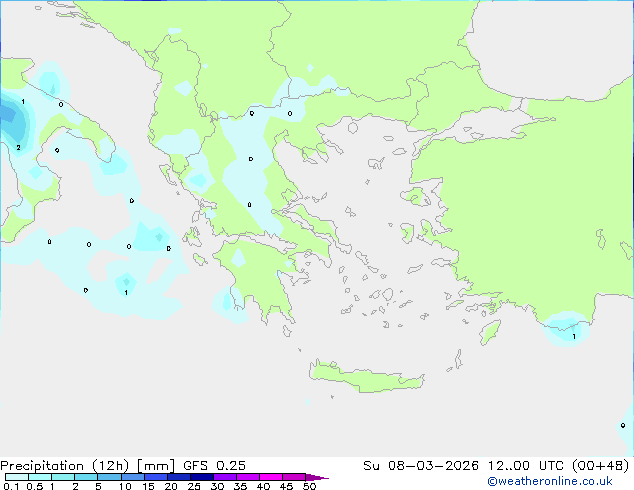Pick the 0.1–0.5 mm palest legend swatch
The image size is (634, 490).
(x=17, y=477)
